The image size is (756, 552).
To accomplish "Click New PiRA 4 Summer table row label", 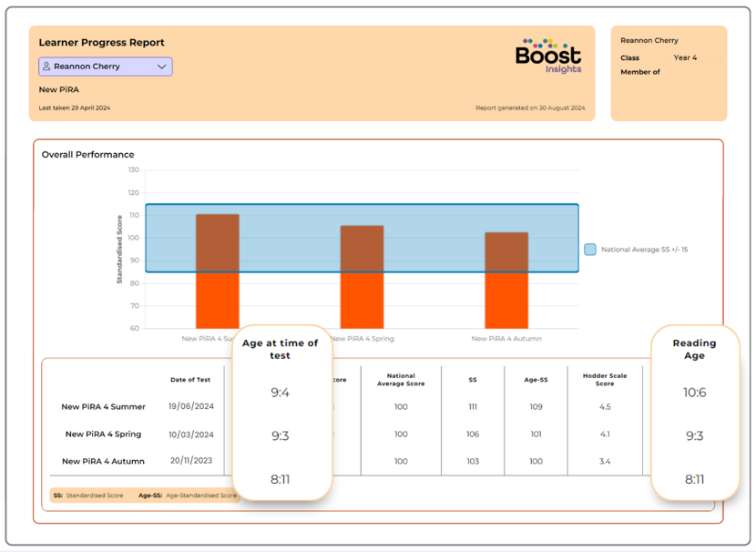I will point(103,407).
